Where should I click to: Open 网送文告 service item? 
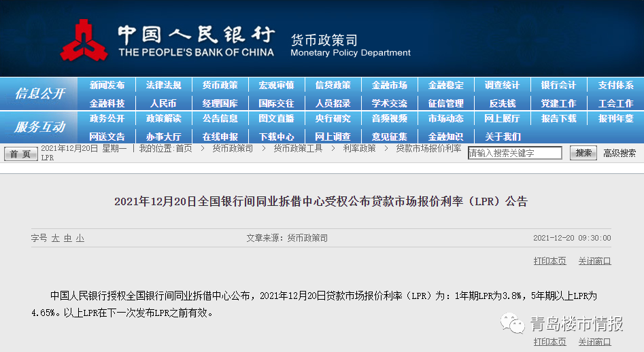pyautogui.click(x=107, y=137)
